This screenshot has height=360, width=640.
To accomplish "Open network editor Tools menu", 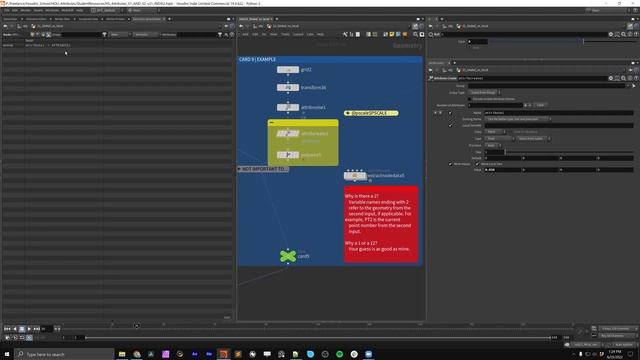I will click(x=285, y=35).
